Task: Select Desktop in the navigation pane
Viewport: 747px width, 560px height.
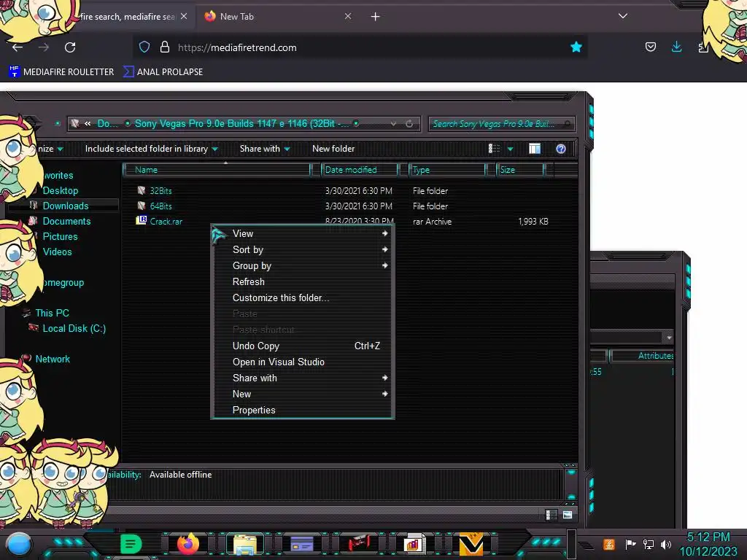Action: pyautogui.click(x=60, y=190)
